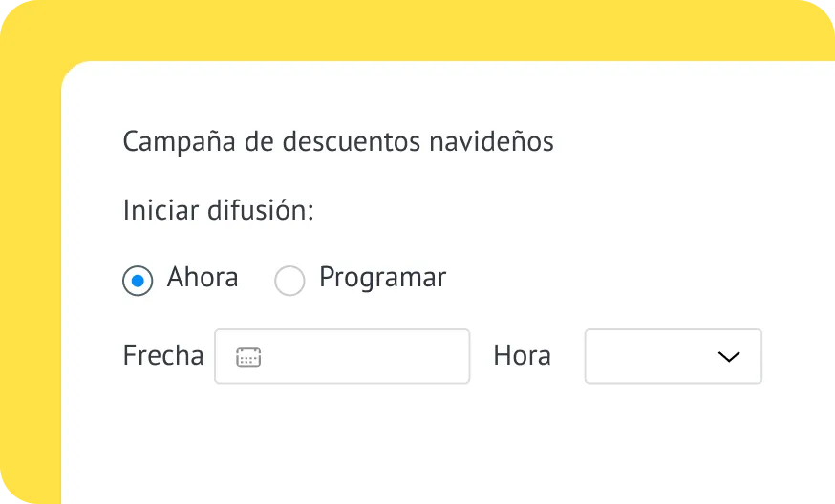Viewport: 835px width, 504px height.
Task: Click the calendar icon in date field
Action: (248, 357)
